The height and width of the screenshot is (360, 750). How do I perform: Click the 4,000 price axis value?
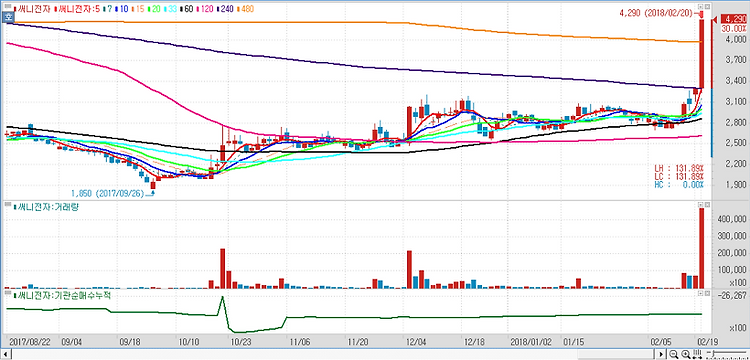coord(735,39)
